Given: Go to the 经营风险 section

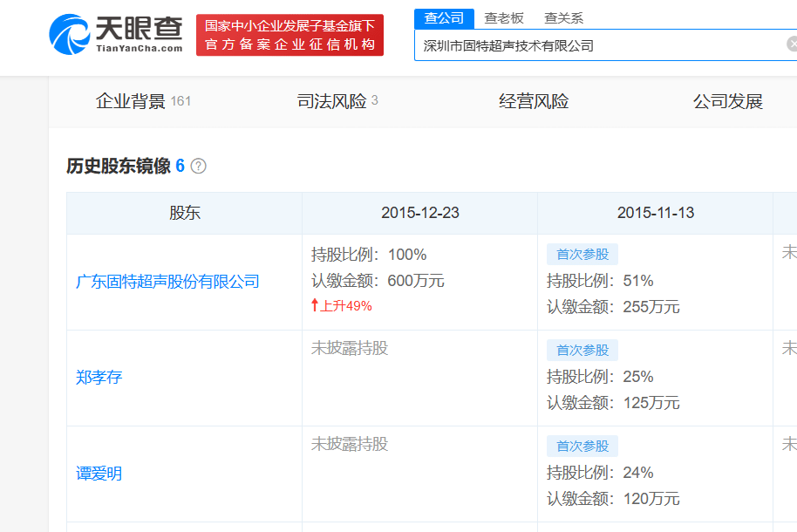Looking at the screenshot, I should (534, 101).
